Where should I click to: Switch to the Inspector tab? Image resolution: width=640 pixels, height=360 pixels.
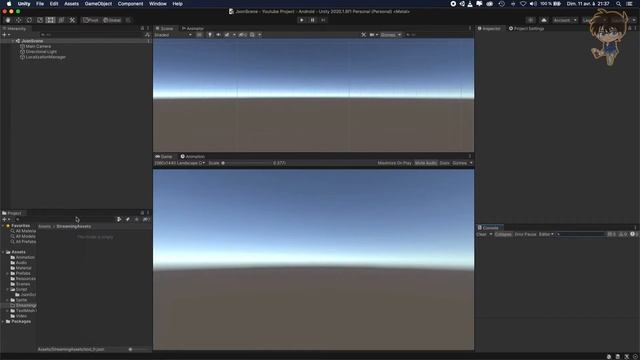click(489, 29)
